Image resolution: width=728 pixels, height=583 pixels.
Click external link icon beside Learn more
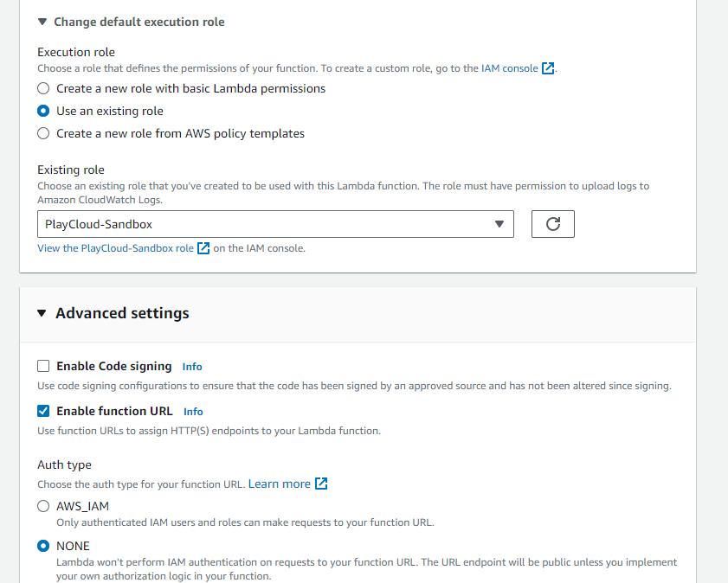321,484
